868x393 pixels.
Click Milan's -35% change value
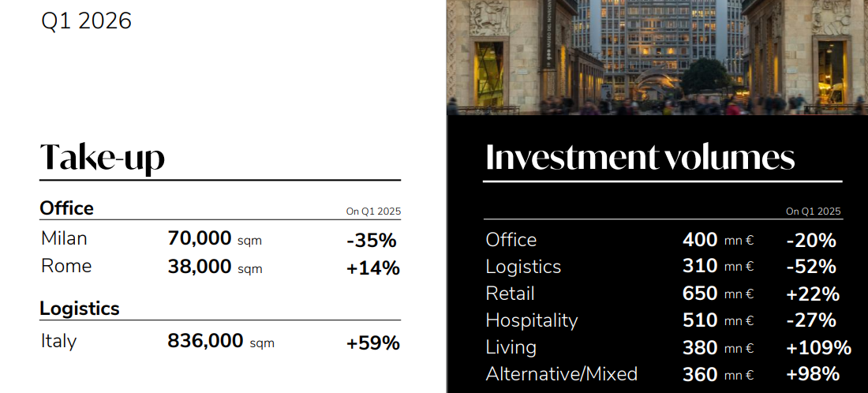click(x=371, y=241)
